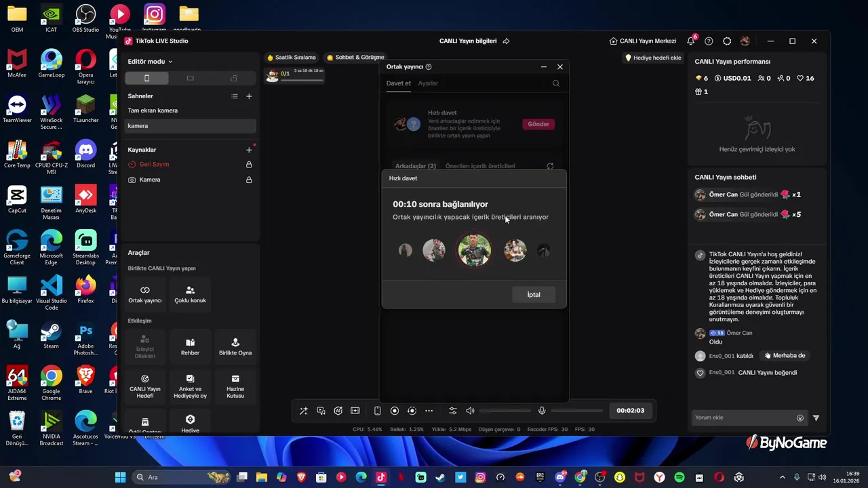Open the settings gear in title bar
The height and width of the screenshot is (488, 868).
pyautogui.click(x=727, y=41)
